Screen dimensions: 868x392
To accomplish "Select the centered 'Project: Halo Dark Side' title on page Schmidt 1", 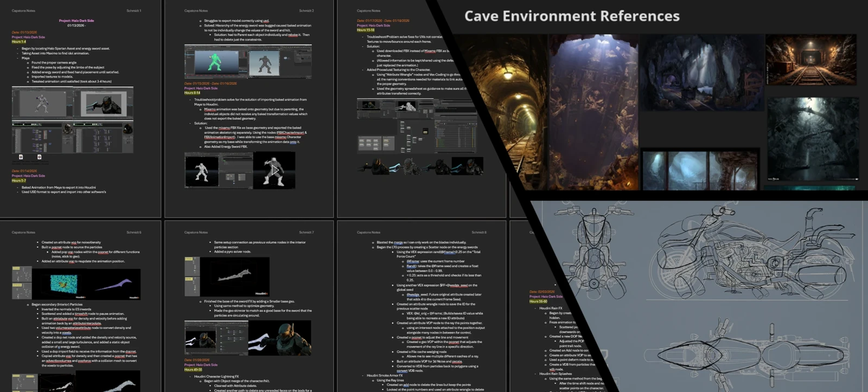I will pos(76,21).
